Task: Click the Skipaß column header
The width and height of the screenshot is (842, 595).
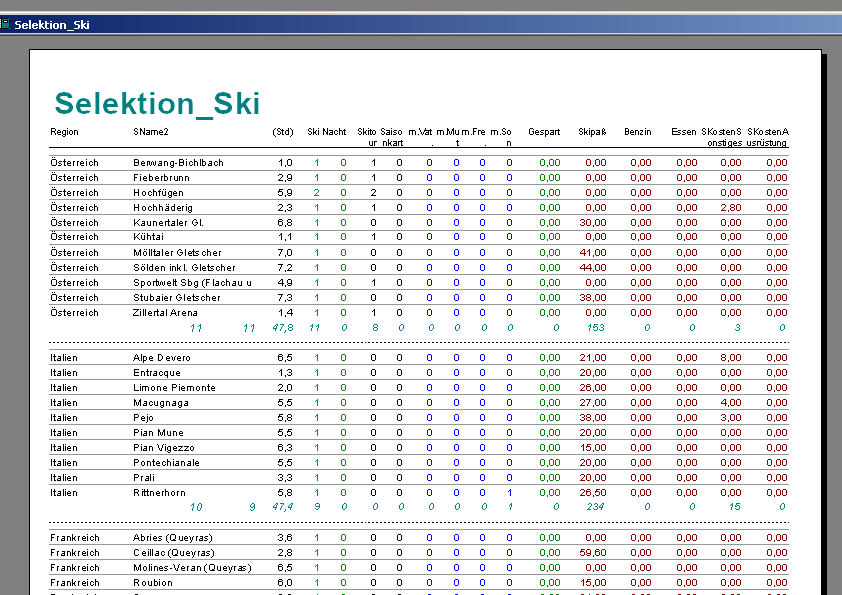Action: coord(592,132)
